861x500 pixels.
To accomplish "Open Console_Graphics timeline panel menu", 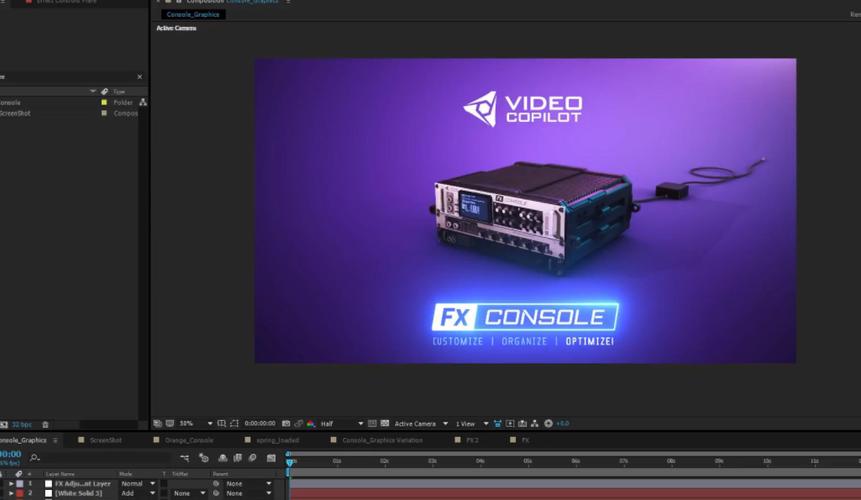I will [x=55, y=440].
